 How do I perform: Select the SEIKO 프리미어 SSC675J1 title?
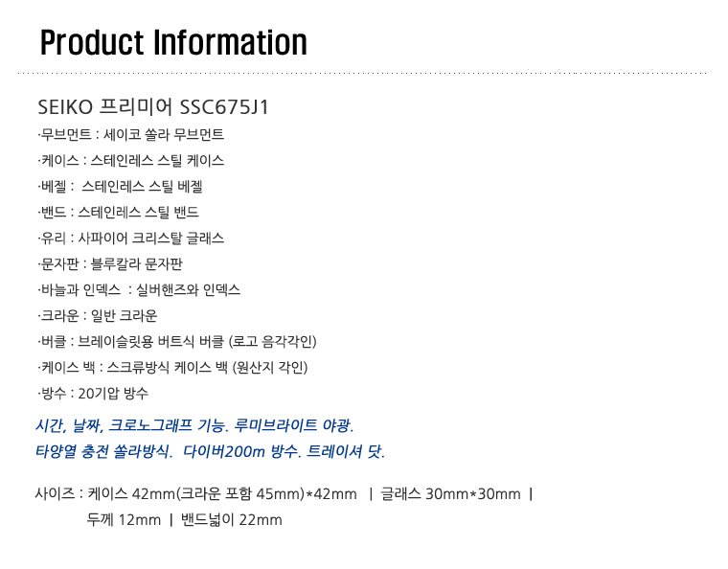pyautogui.click(x=153, y=107)
